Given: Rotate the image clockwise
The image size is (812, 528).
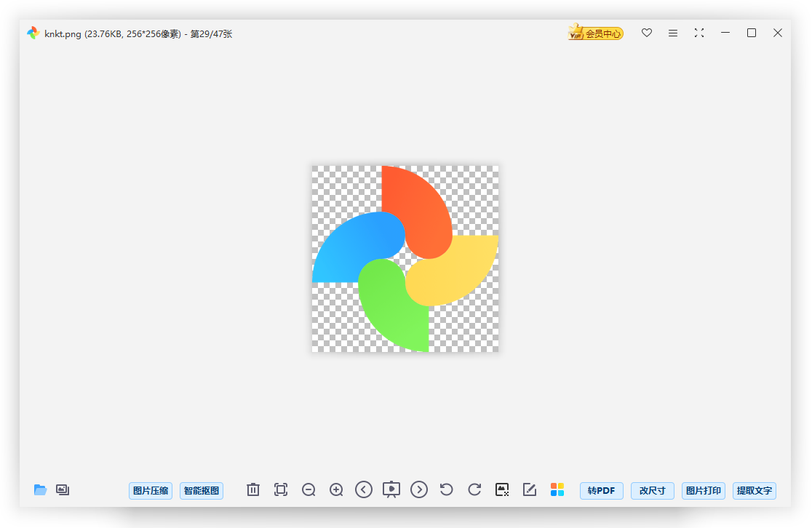Looking at the screenshot, I should (474, 490).
